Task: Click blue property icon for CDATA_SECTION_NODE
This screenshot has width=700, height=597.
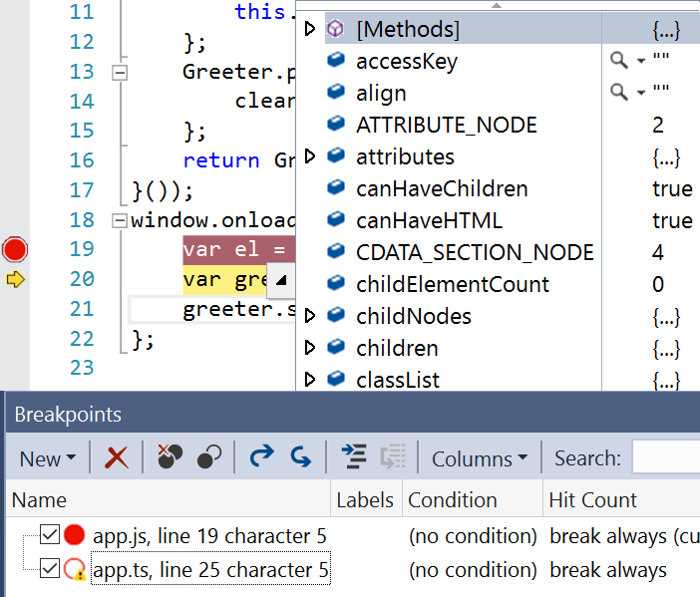Action: tap(336, 251)
